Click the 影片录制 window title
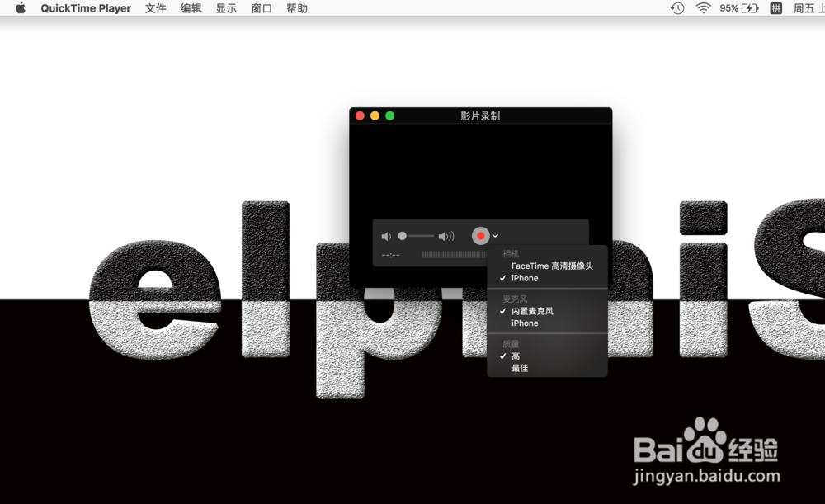This screenshot has height=504, width=825. pos(480,115)
